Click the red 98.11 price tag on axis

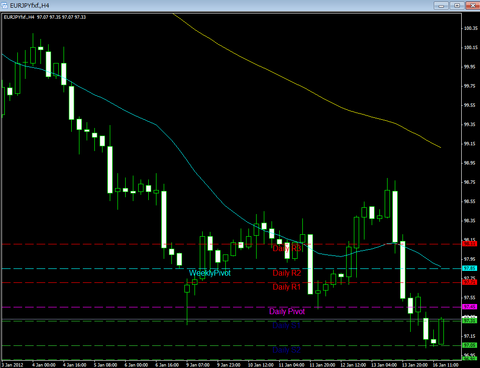tap(470, 244)
